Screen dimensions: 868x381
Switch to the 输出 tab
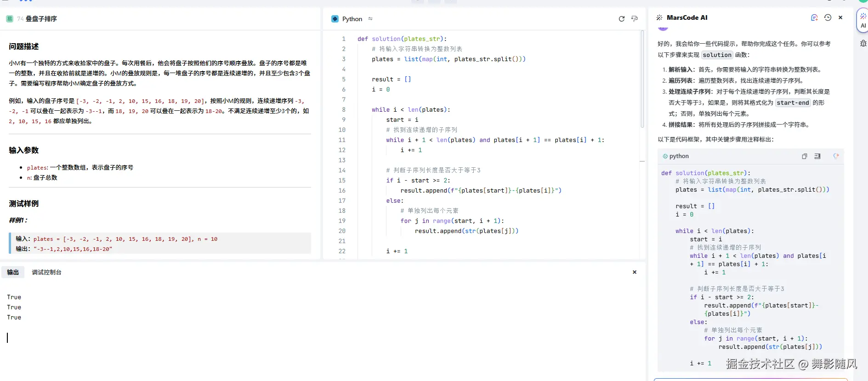tap(13, 272)
